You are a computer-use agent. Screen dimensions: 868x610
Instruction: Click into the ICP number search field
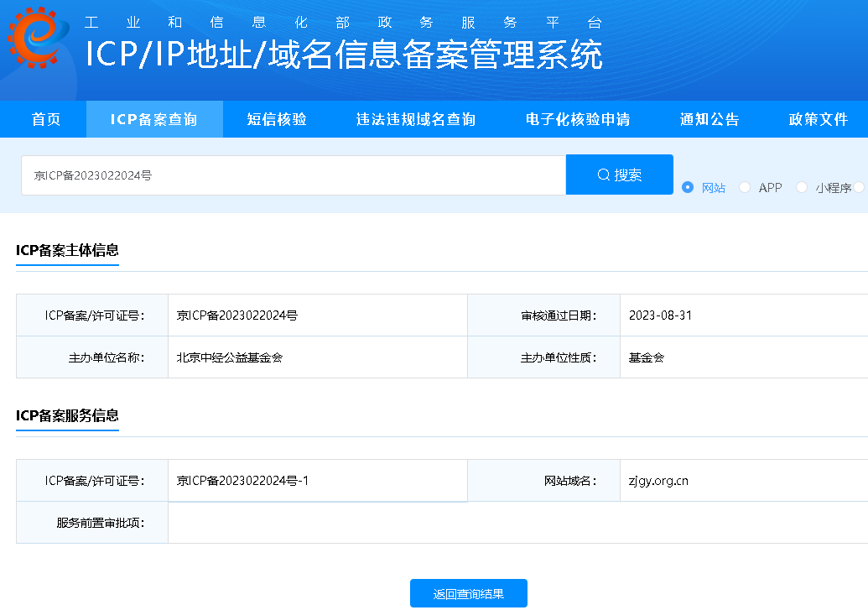pyautogui.click(x=294, y=175)
